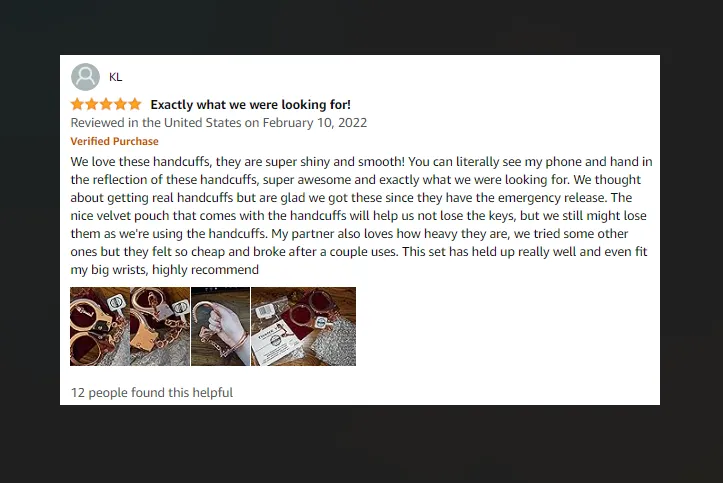Screen dimensions: 723x483
Task: Click the first orange rating star
Action: coord(77,104)
